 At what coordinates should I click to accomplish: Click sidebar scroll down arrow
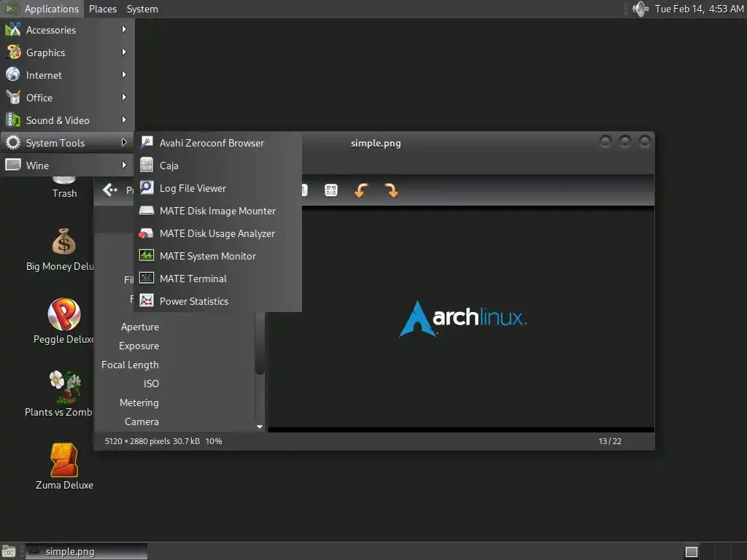pyautogui.click(x=260, y=427)
